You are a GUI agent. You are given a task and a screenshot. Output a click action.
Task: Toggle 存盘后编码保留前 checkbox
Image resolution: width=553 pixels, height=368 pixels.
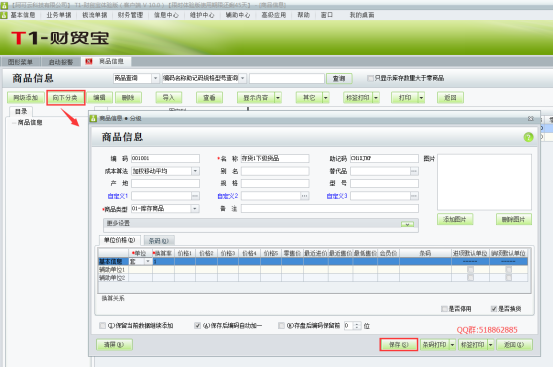tap(281, 325)
